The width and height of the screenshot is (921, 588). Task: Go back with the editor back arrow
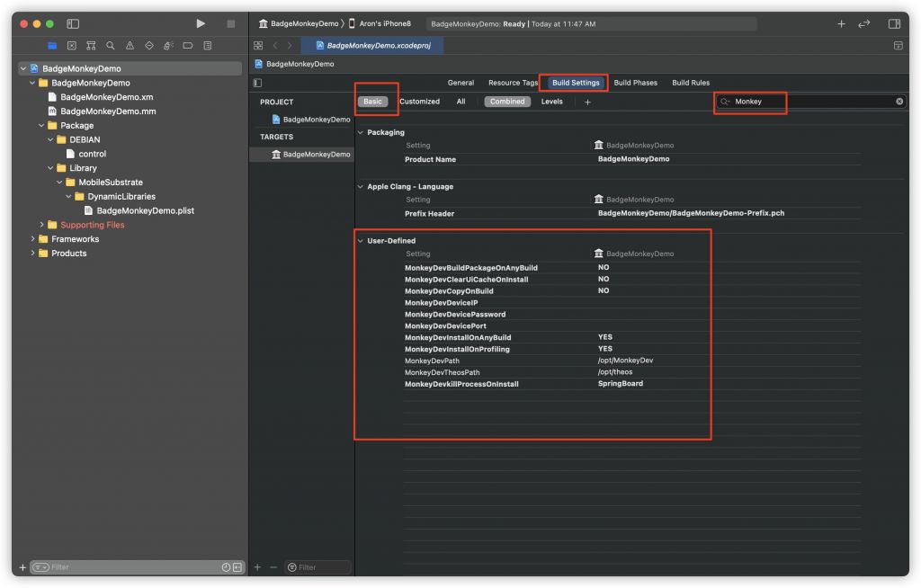(x=275, y=45)
